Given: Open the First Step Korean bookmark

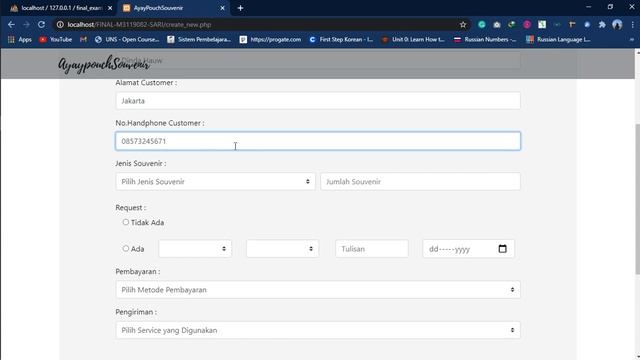Looking at the screenshot, I should (x=341, y=40).
